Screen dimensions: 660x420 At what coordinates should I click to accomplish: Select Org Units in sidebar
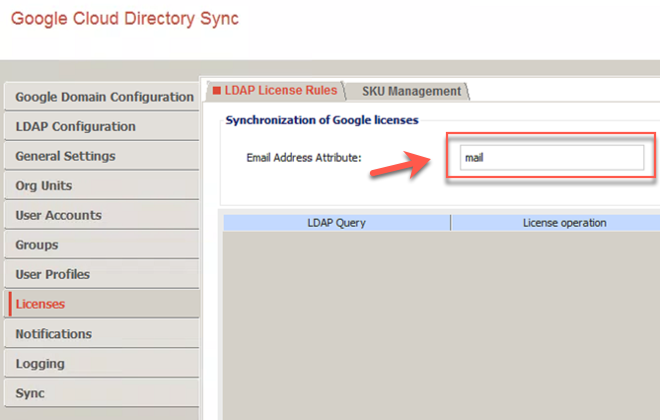point(102,186)
